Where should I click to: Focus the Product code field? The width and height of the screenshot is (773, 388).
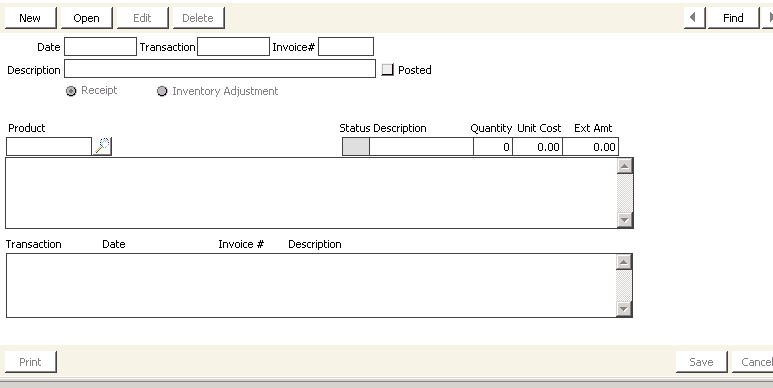point(49,146)
